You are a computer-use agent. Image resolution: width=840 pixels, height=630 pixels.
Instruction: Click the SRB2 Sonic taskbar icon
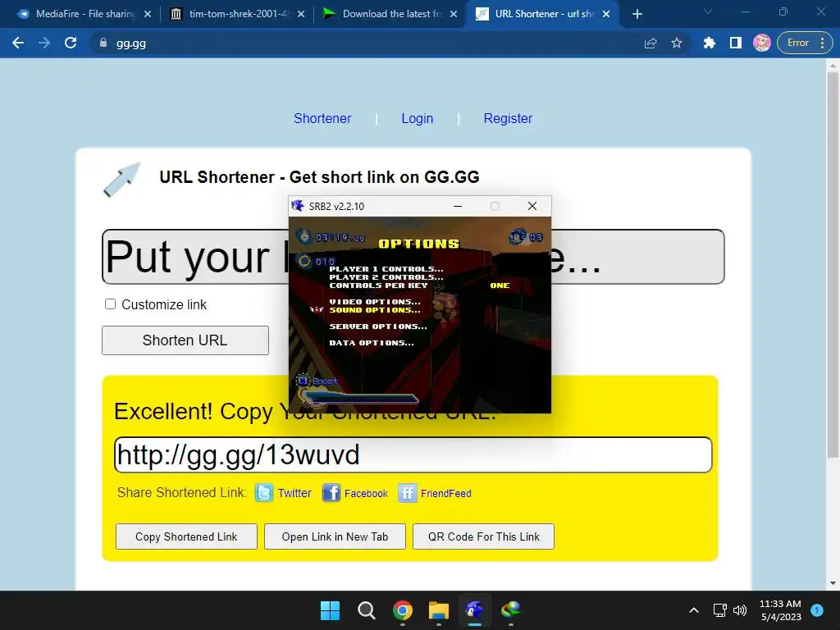point(475,610)
